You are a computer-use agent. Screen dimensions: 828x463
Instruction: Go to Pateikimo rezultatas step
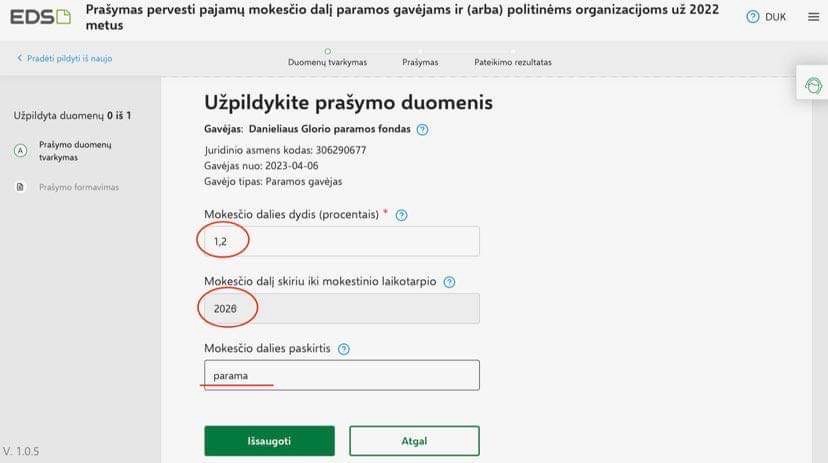[x=512, y=61]
